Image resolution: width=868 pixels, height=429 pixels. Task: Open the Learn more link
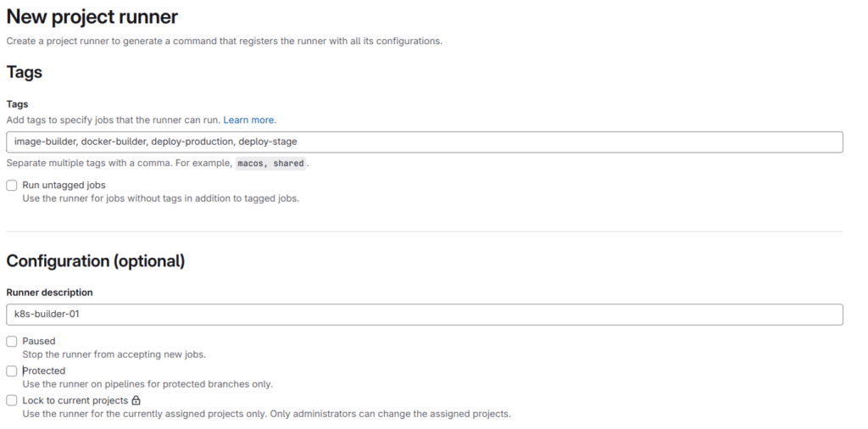click(x=249, y=120)
